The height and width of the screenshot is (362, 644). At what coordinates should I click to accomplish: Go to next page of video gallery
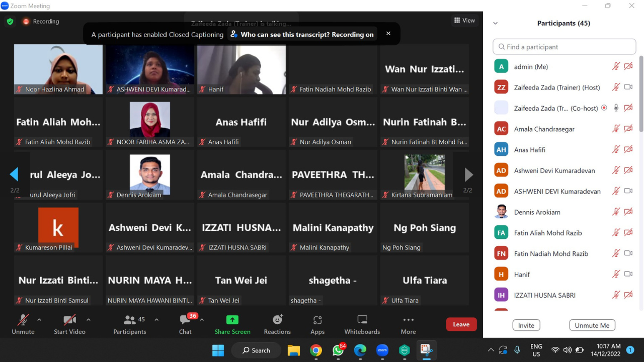468,174
